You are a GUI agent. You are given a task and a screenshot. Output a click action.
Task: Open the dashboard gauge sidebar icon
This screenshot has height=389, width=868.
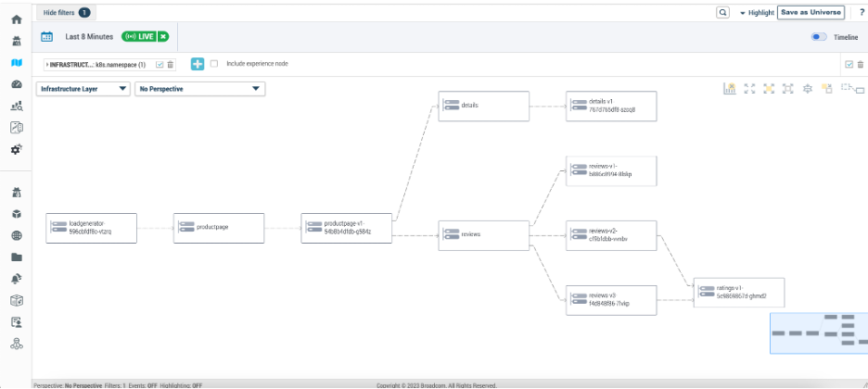[x=16, y=84]
